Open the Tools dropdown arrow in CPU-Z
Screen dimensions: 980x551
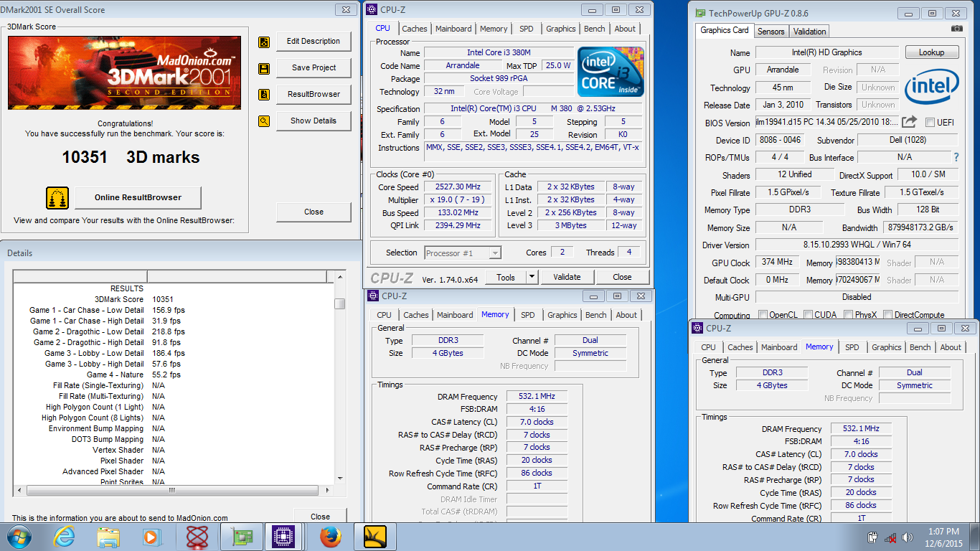532,277
